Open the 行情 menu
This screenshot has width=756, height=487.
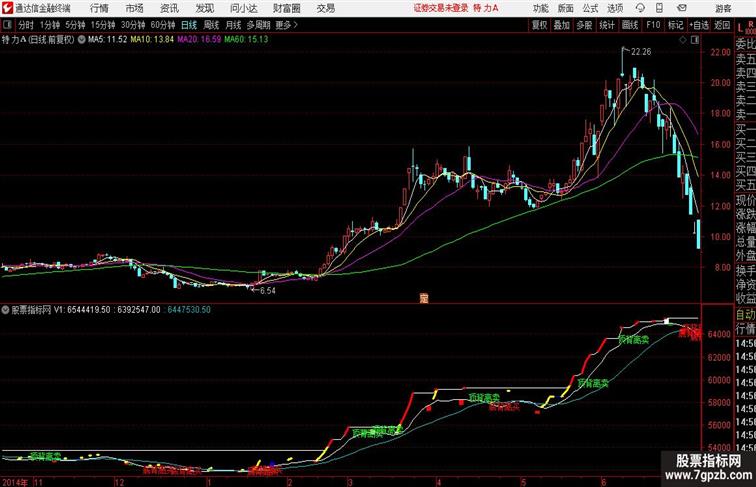coord(99,8)
